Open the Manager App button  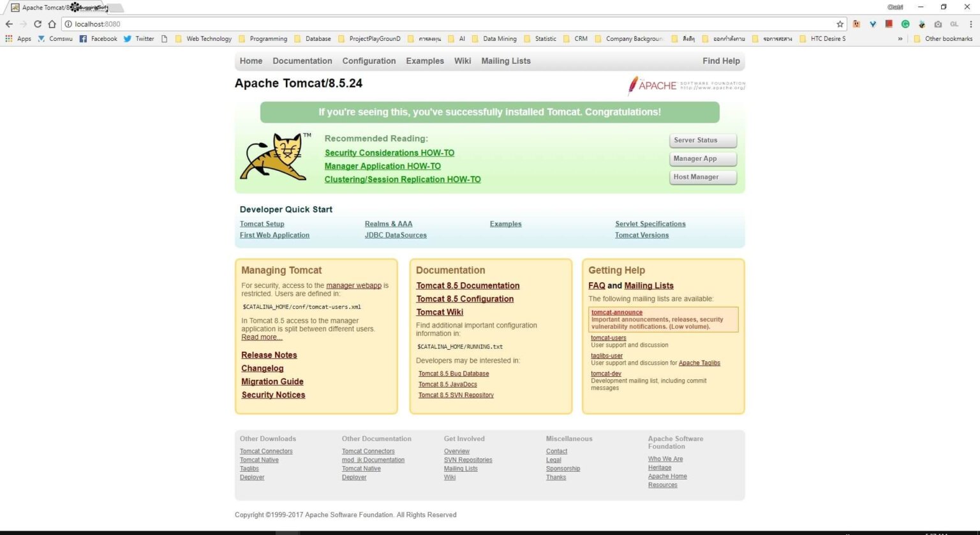pyautogui.click(x=702, y=158)
